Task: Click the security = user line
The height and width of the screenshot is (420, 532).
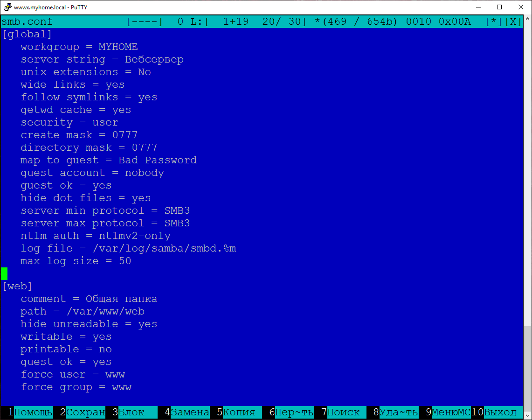Action: coord(69,122)
